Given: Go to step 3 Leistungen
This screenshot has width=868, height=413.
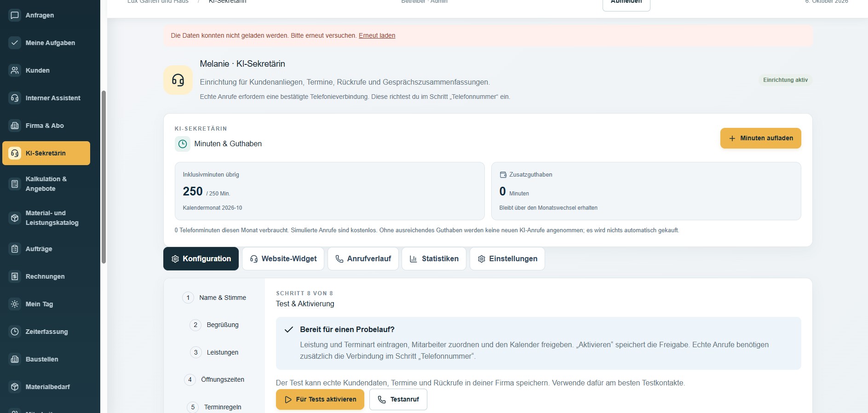Looking at the screenshot, I should click(x=214, y=352).
